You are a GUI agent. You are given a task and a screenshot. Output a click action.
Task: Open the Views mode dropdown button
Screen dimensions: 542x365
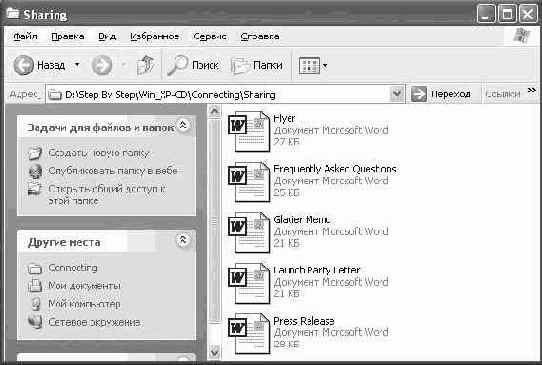tap(312, 65)
